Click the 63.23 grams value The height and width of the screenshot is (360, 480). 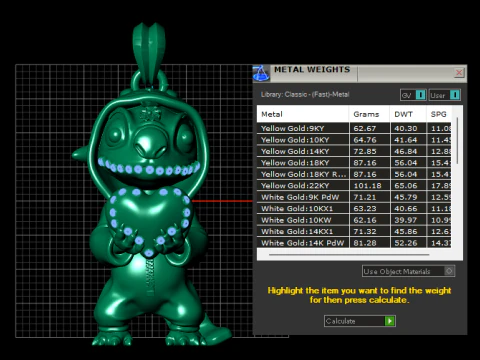tap(365, 209)
